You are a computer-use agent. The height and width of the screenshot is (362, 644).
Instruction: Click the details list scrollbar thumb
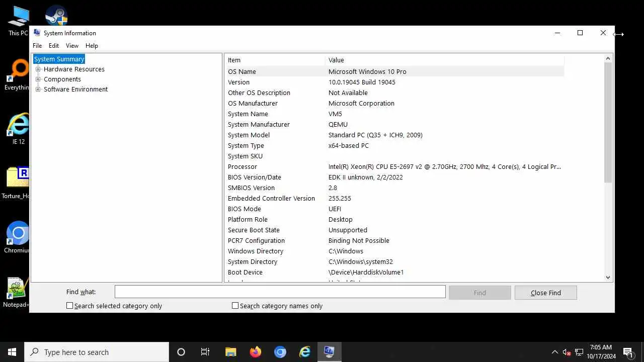coord(608,123)
